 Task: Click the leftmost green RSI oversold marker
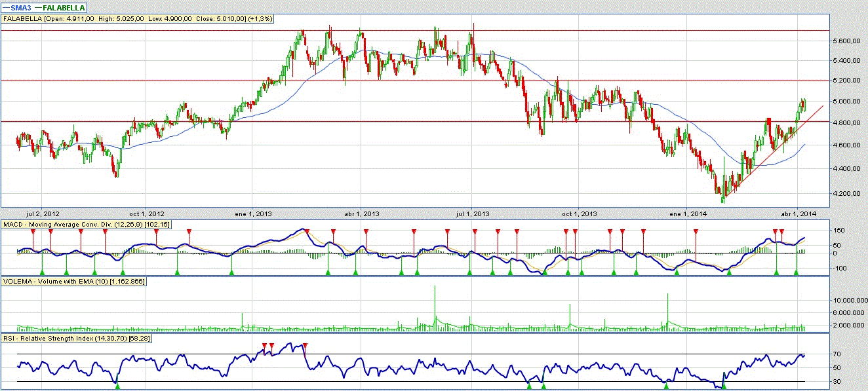coord(117,386)
